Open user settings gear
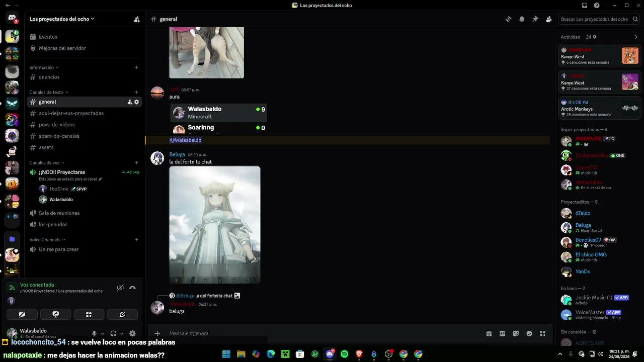Image resolution: width=644 pixels, height=362 pixels. [x=132, y=333]
